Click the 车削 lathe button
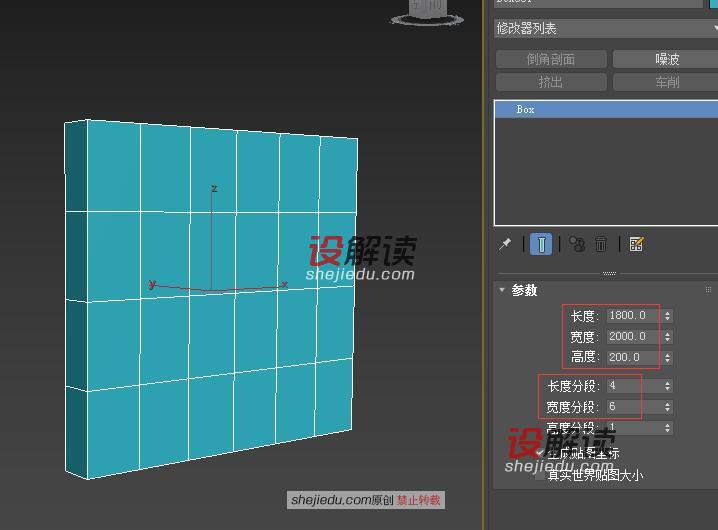This screenshot has height=530, width=718. (665, 82)
